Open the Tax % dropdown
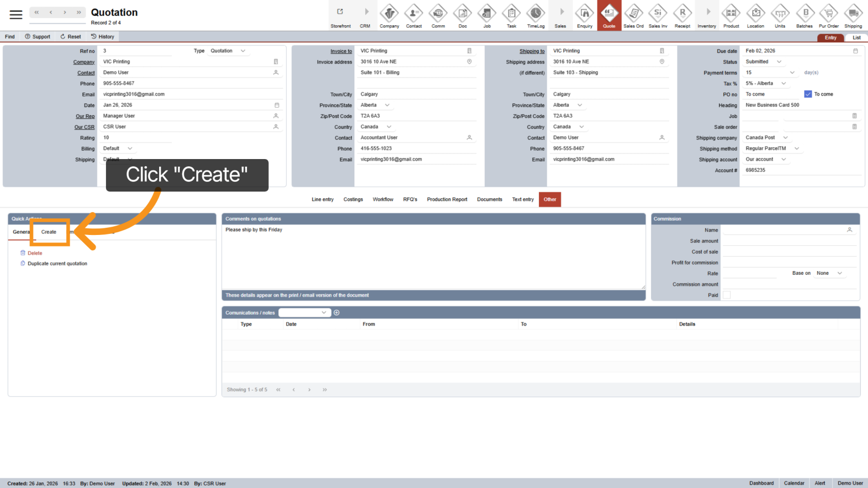The width and height of the screenshot is (868, 488). point(784,84)
